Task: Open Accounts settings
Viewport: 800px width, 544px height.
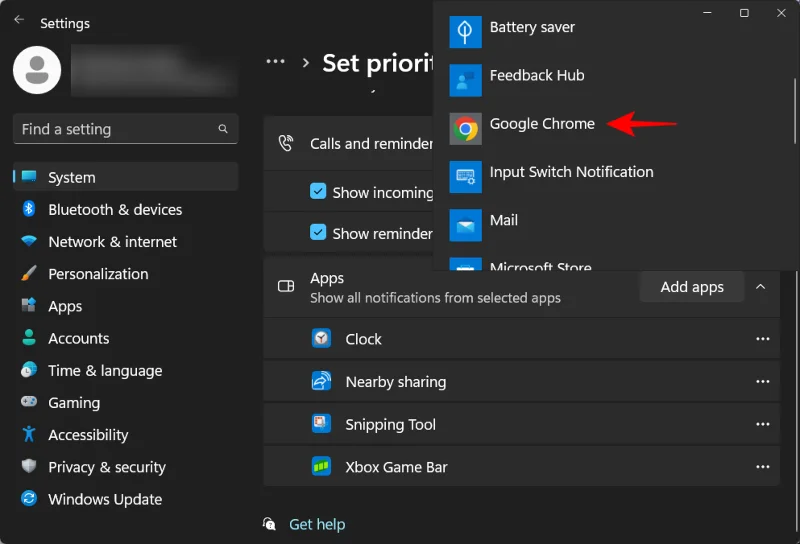Action: pyautogui.click(x=126, y=338)
